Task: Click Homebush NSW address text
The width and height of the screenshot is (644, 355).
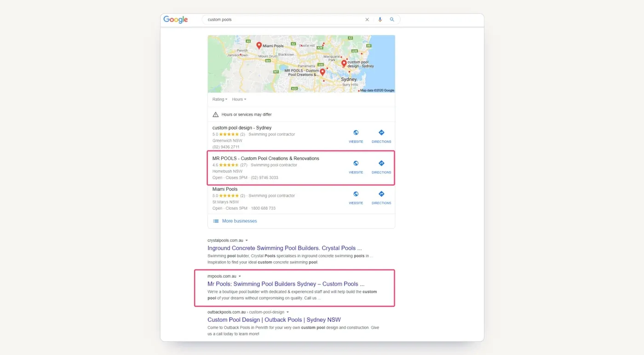Action: [227, 172]
